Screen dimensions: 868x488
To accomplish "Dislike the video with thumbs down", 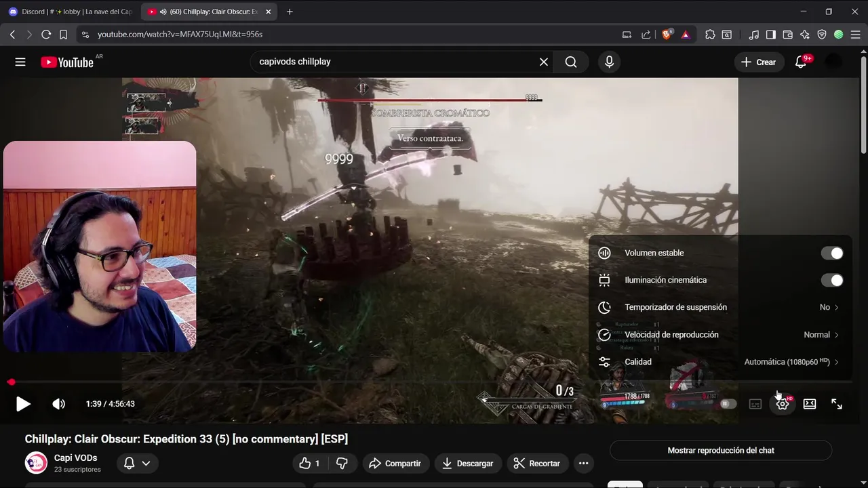I will [342, 464].
